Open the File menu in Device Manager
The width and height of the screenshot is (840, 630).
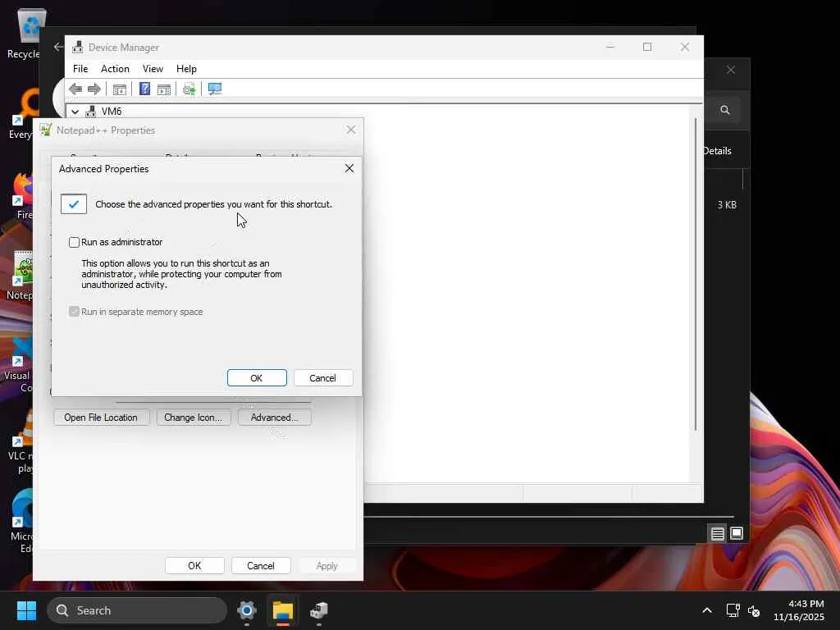[80, 69]
